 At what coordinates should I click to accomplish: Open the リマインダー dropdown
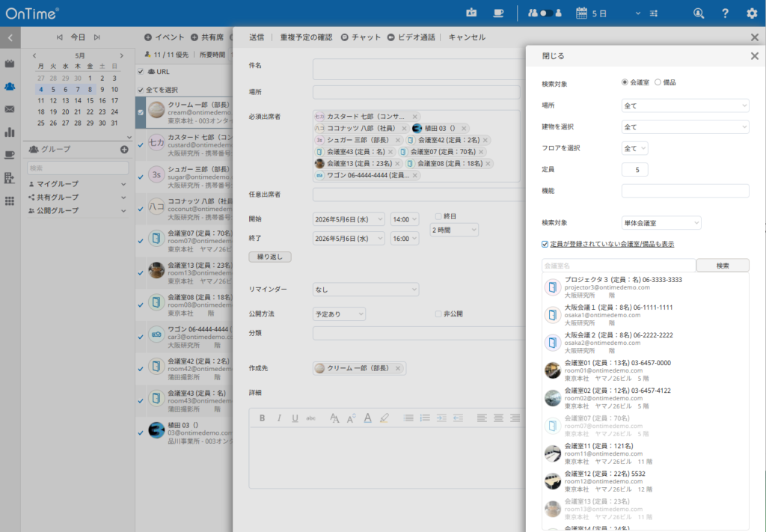[x=366, y=290]
